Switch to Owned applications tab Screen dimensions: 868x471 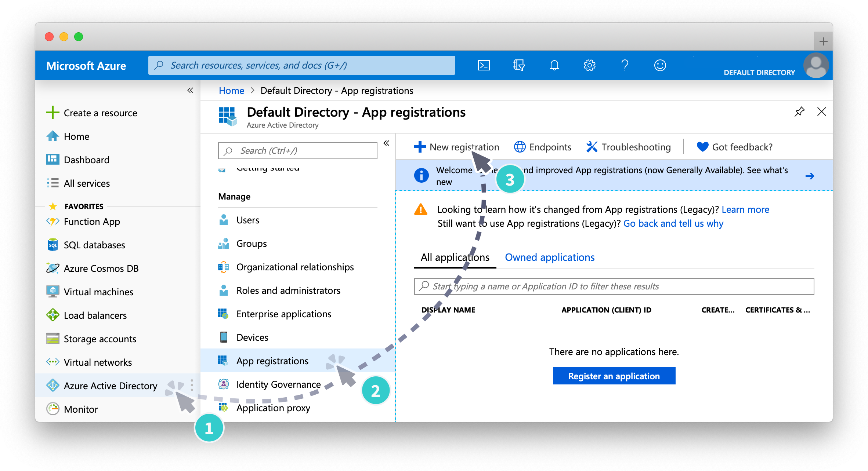550,258
